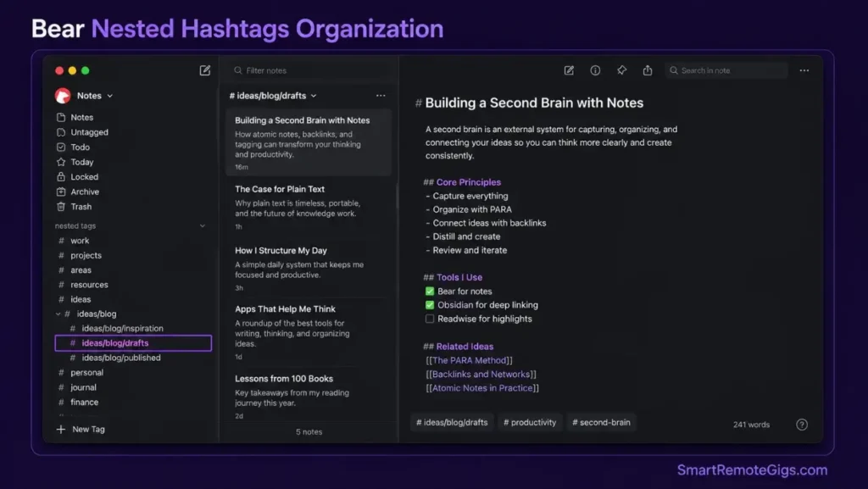Open The PARA Method wiki link
Image resolution: width=868 pixels, height=489 pixels.
click(469, 360)
